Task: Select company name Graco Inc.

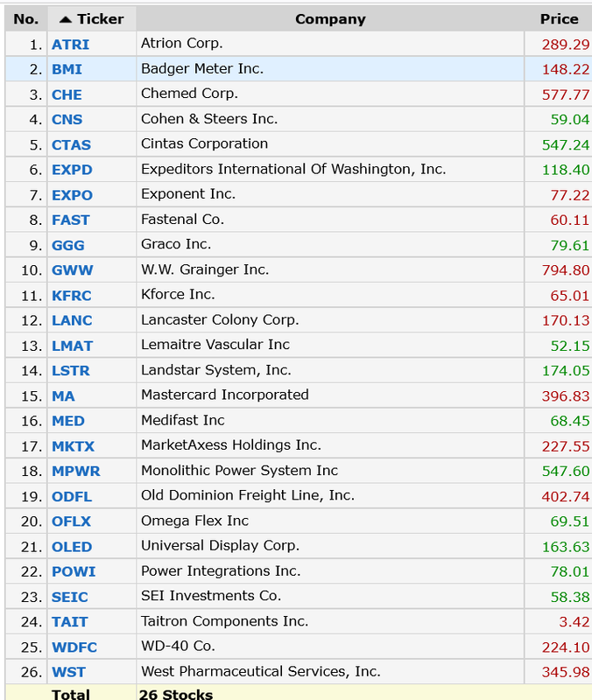Action: click(176, 244)
